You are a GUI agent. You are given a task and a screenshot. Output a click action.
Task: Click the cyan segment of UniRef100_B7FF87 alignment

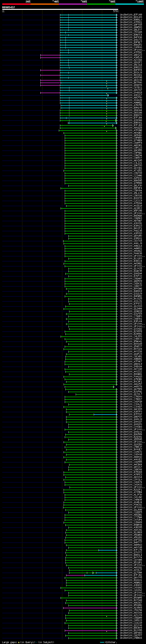105,414
